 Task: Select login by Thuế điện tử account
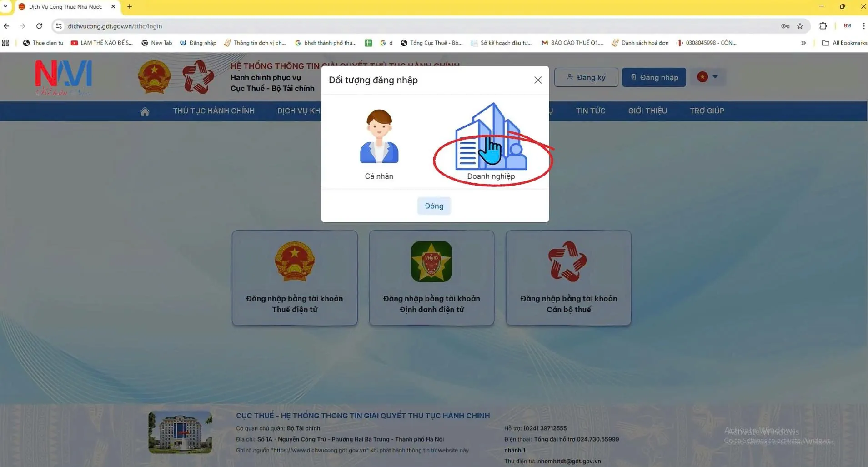295,278
